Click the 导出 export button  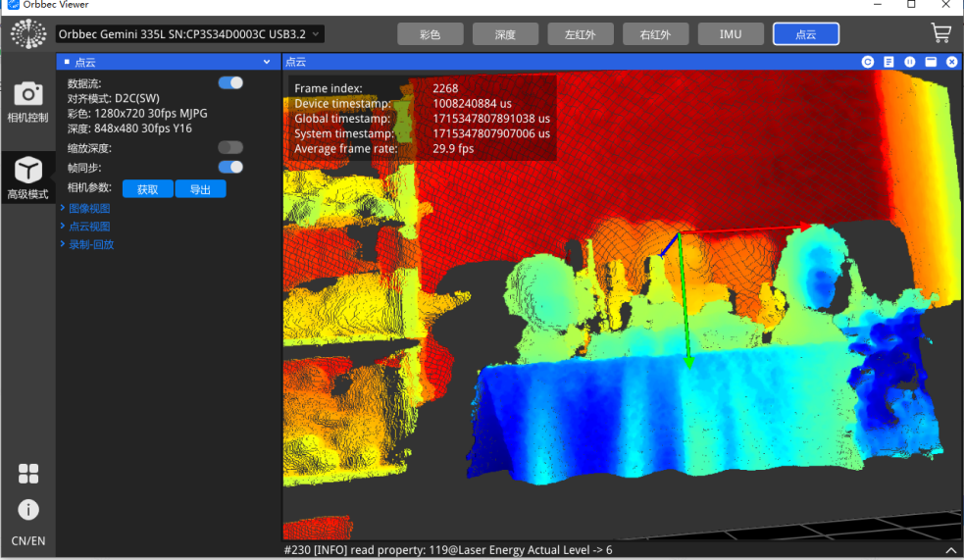[200, 189]
